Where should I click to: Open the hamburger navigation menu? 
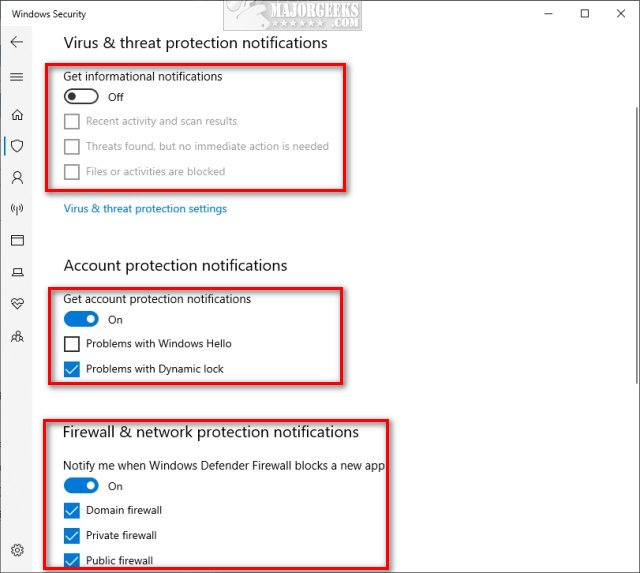[x=17, y=77]
